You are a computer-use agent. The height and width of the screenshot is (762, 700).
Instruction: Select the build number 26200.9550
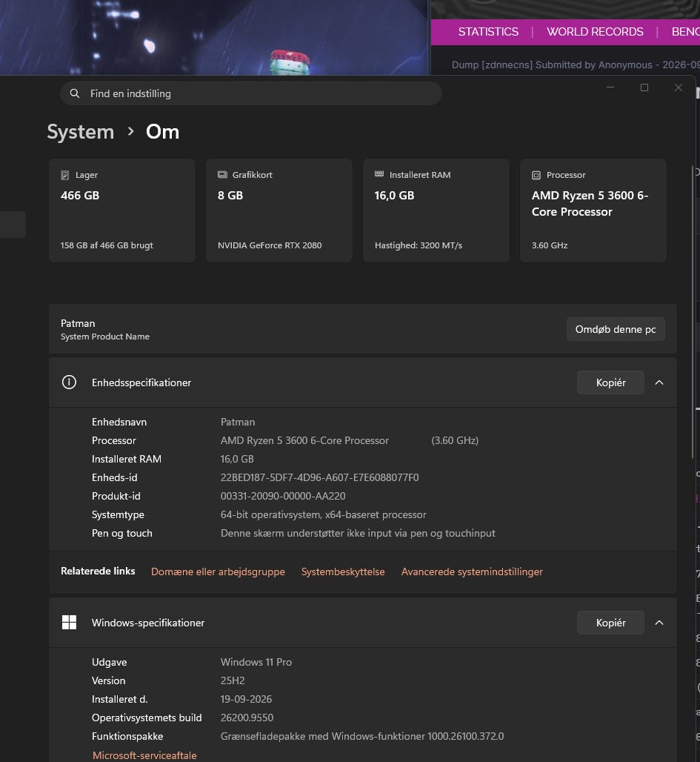(247, 718)
